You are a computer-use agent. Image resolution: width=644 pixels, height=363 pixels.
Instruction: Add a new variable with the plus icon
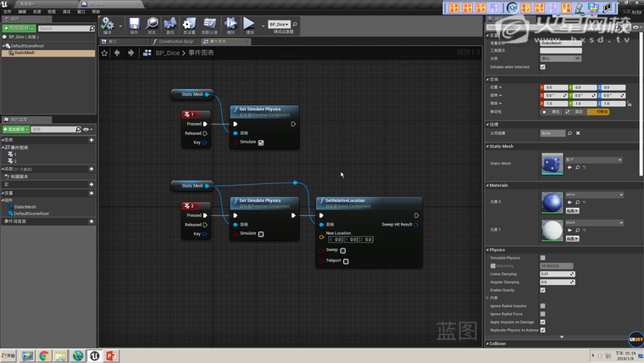92,193
